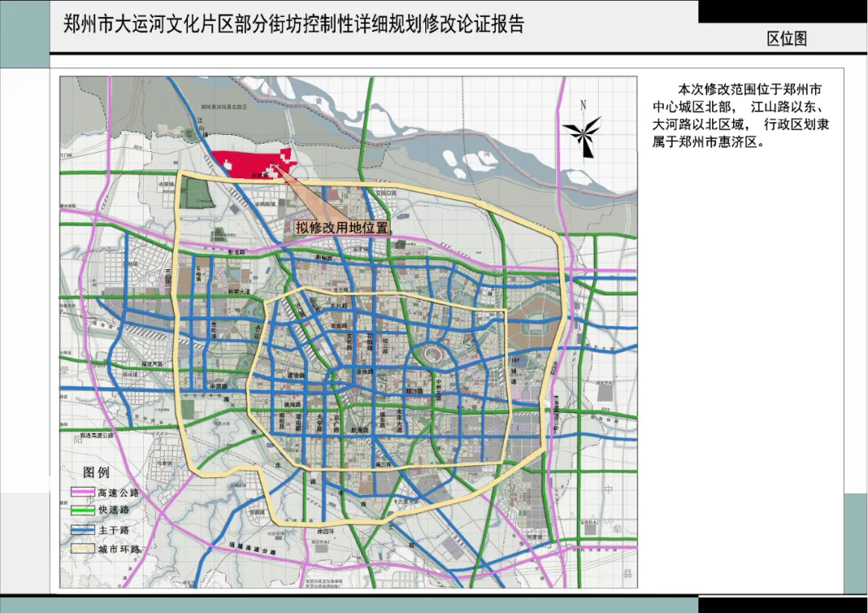Click the '拟修改用地位置' callout label
This screenshot has height=613, width=868.
[342, 227]
